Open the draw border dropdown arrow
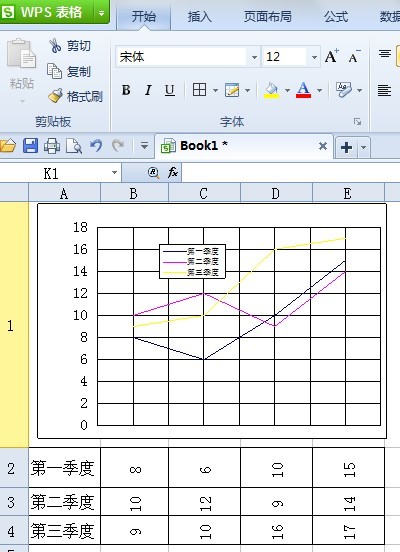The width and height of the screenshot is (400, 552). pos(248,91)
